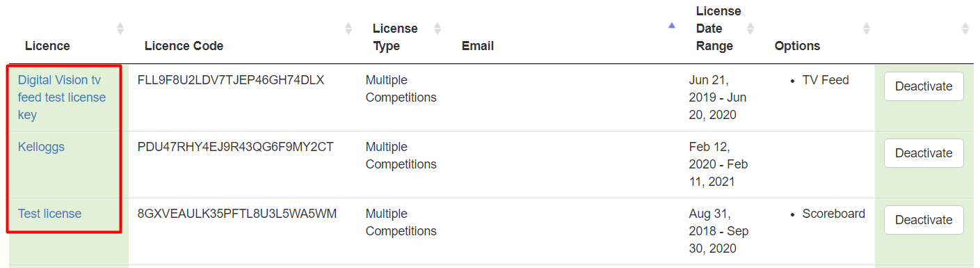Toggle the sort arrows next to License Type
980x268 pixels.
(x=437, y=29)
